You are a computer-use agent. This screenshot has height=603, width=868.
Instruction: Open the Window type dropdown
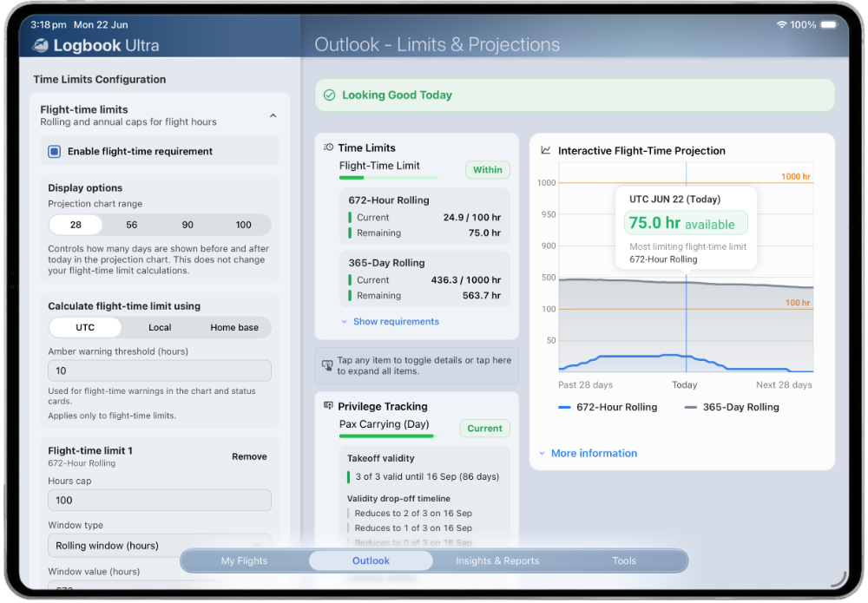[160, 546]
